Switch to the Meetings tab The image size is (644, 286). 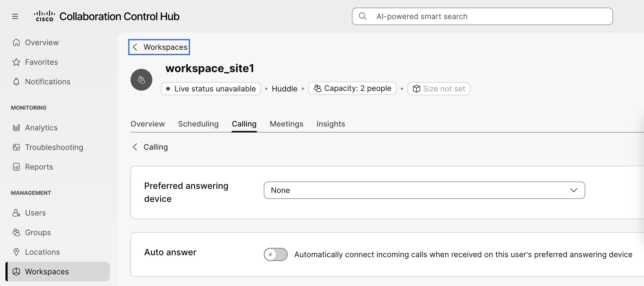tap(286, 124)
